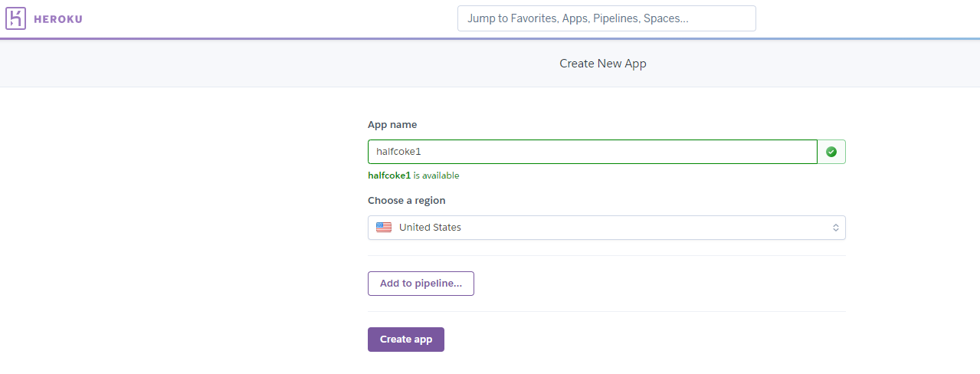Click the United States flag icon
This screenshot has width=980, height=374.
(384, 228)
